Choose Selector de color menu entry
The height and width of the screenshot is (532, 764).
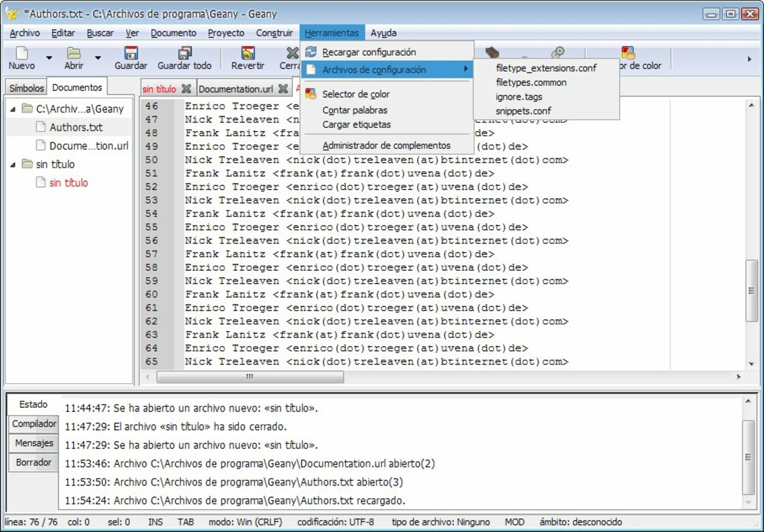tap(387, 94)
